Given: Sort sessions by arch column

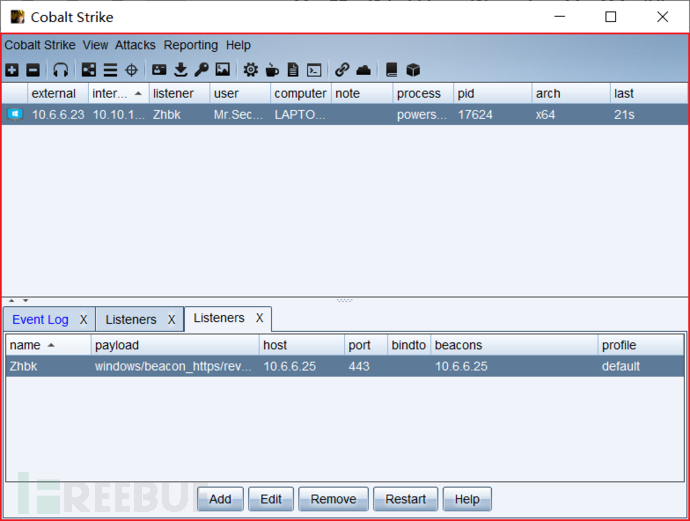Looking at the screenshot, I should click(x=571, y=93).
